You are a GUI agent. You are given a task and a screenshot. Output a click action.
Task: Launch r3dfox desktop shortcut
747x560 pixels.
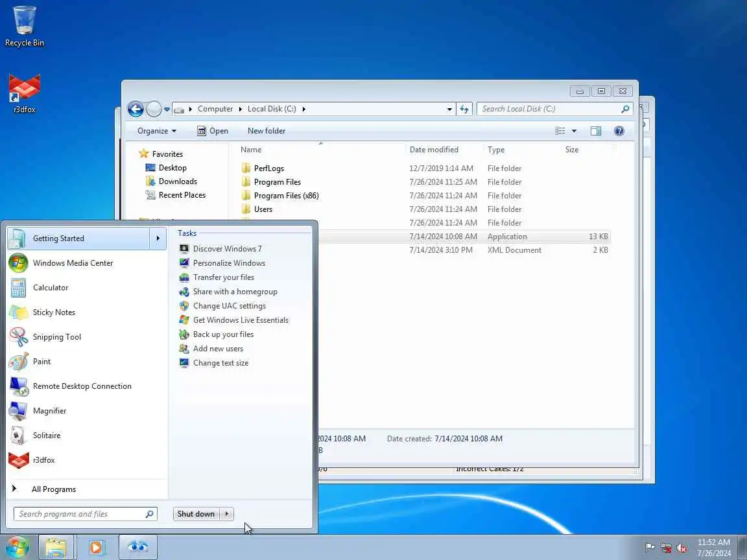click(24, 93)
